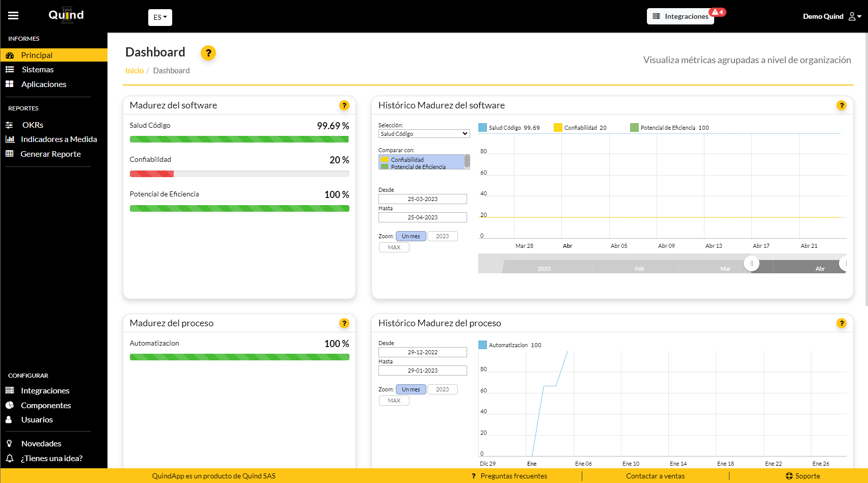Click the Desde date field 29-12-2022
The height and width of the screenshot is (483, 868).
pos(423,352)
